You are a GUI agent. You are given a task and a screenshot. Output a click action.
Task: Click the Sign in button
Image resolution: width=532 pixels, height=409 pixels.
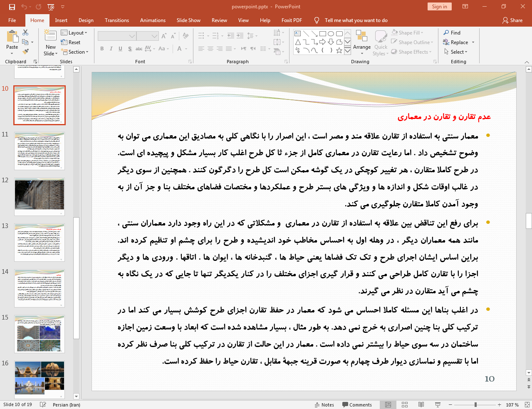pos(439,7)
